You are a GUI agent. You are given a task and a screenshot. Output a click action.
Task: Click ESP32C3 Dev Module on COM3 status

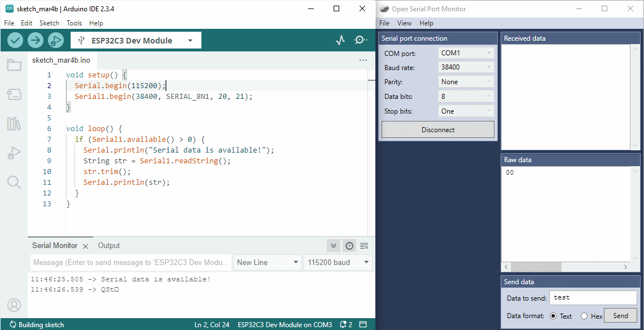[284, 325]
